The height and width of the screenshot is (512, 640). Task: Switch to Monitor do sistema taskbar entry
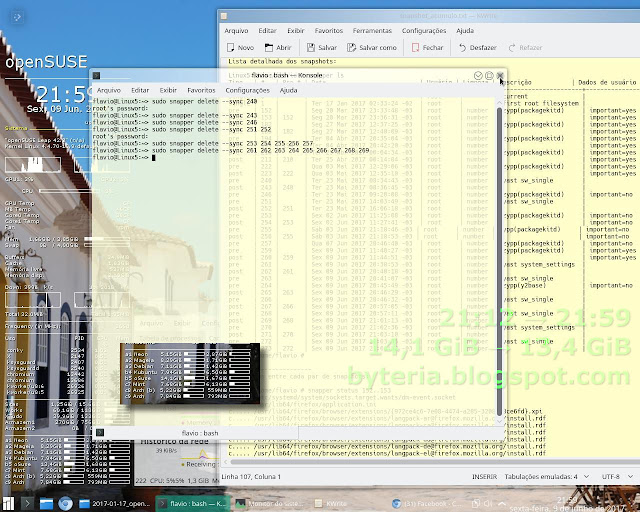270,503
